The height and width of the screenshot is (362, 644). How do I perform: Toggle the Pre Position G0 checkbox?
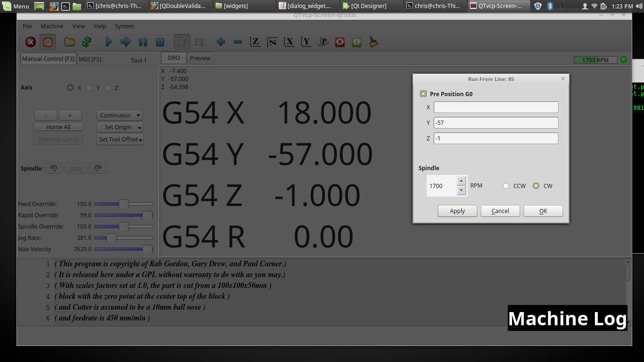pos(423,94)
